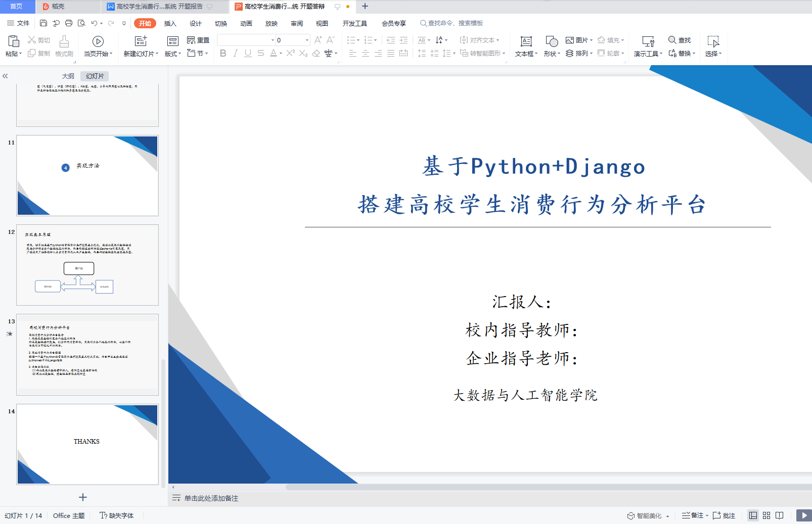
Task: Click the horizontal scrollbar under the slide
Action: pyautogui.click(x=549, y=487)
